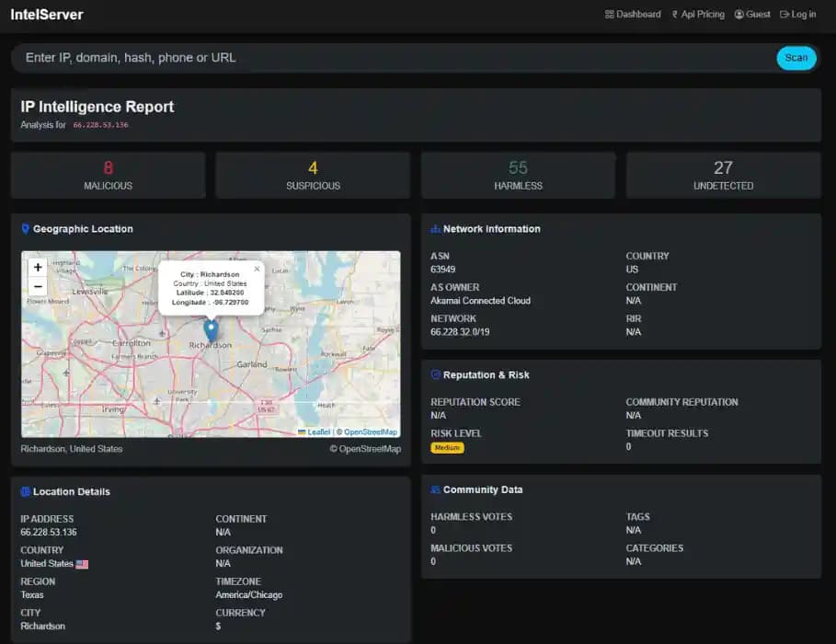This screenshot has width=836, height=644.
Task: Click the US flag beside United States
Action: pos(81,564)
